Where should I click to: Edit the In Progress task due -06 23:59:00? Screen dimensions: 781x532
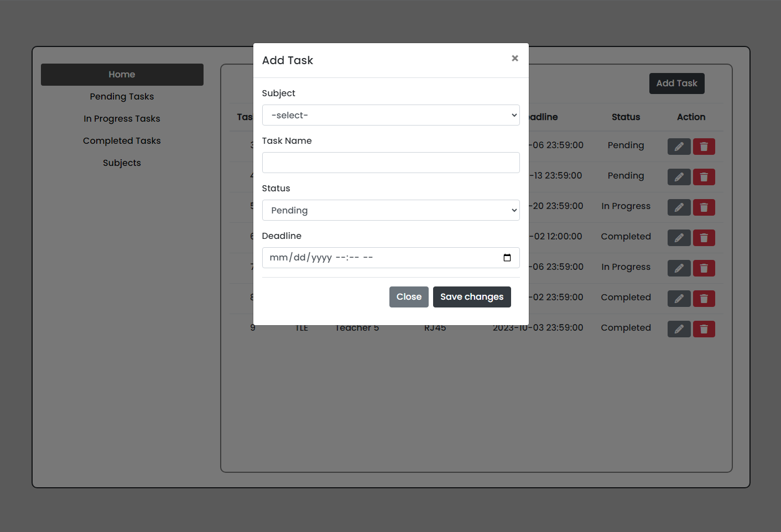[x=679, y=268]
